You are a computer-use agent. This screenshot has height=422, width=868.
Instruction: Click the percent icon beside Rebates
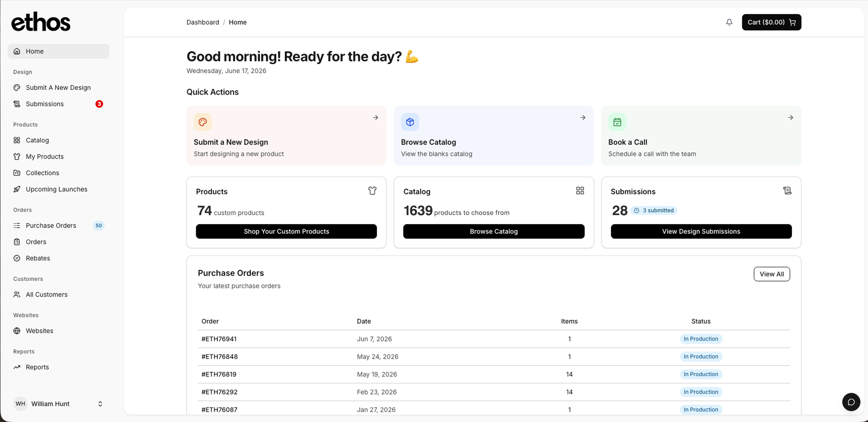(x=17, y=258)
